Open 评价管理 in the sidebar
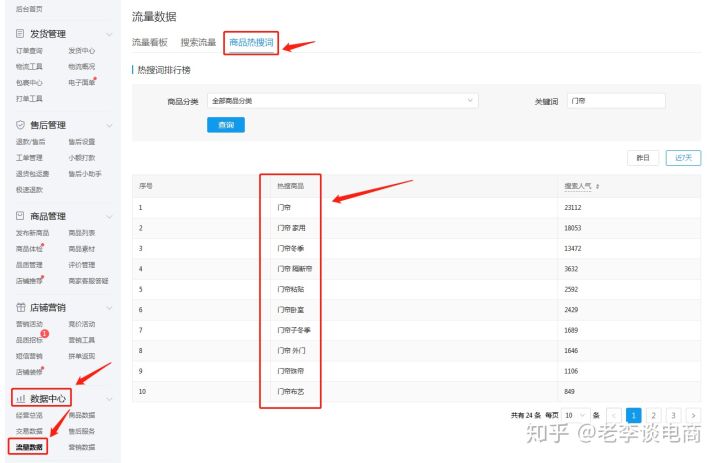The width and height of the screenshot is (720, 463). pyautogui.click(x=81, y=265)
